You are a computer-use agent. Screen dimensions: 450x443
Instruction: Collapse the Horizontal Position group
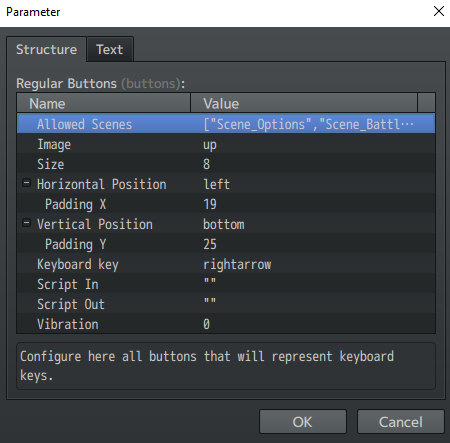[x=26, y=183]
